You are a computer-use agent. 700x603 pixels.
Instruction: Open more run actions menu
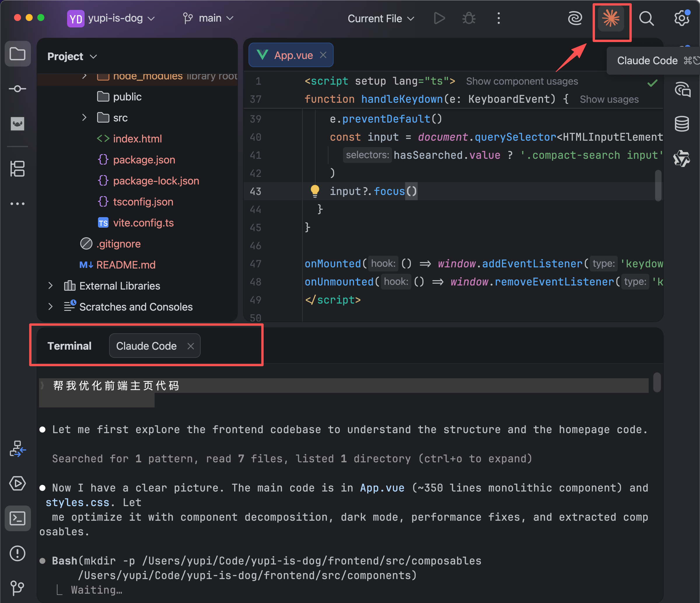pos(498,18)
